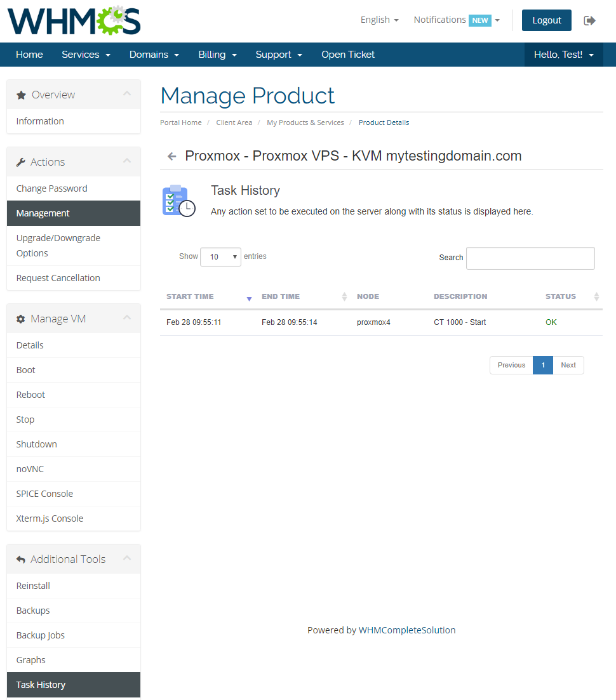Go to Home in navigation bar

29,55
